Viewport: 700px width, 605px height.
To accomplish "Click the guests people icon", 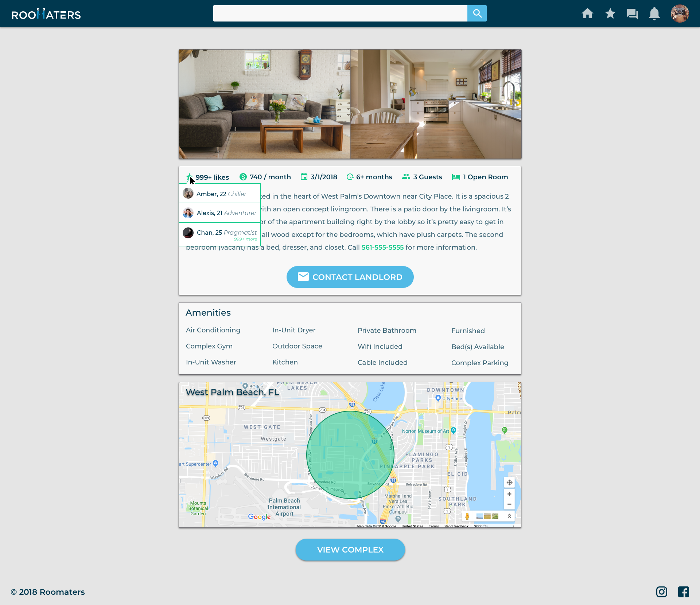I will 406,177.
